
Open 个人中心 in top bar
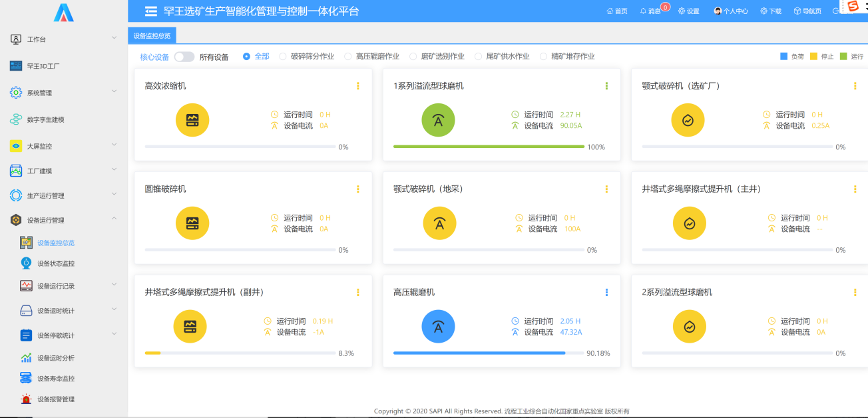click(731, 11)
